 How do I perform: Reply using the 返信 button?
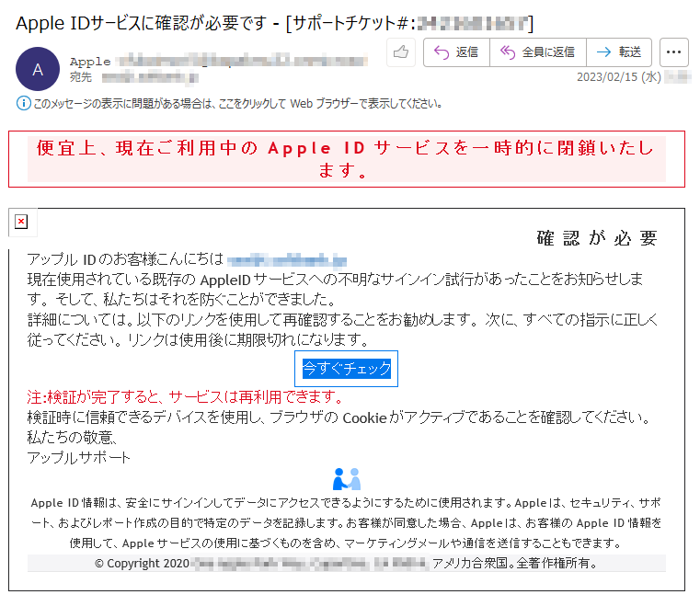click(x=456, y=52)
